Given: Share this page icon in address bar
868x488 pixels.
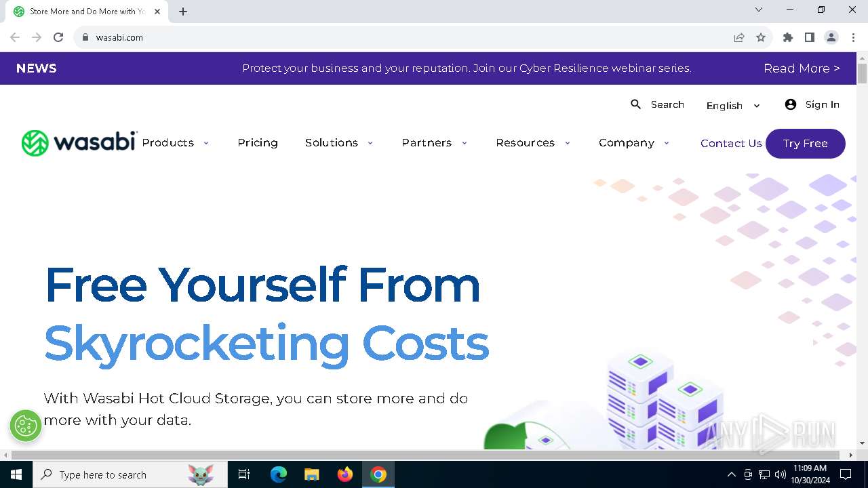Looking at the screenshot, I should (739, 37).
